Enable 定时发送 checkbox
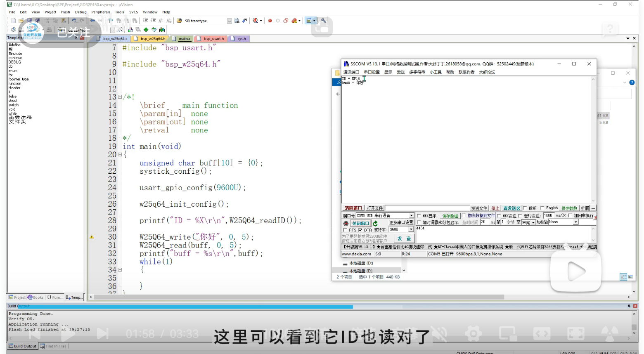Image resolution: width=644 pixels, height=354 pixels. click(520, 216)
